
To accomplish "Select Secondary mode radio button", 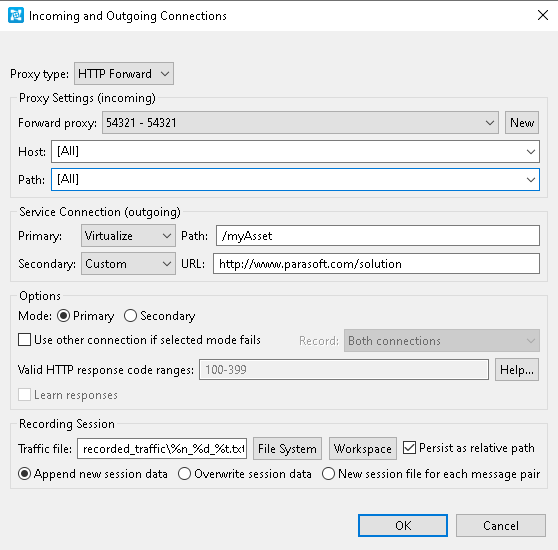I will click(x=130, y=316).
